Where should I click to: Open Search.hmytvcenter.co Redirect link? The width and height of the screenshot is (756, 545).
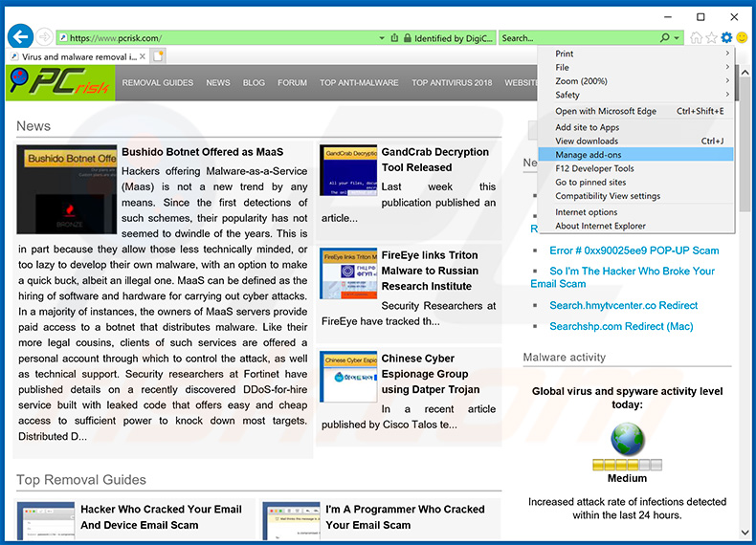pyautogui.click(x=623, y=306)
